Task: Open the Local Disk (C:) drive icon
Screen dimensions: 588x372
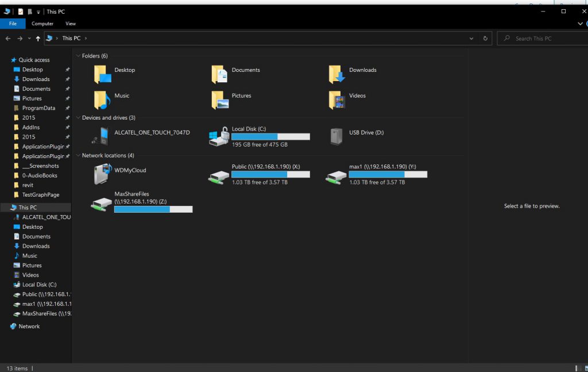Action: (x=219, y=137)
